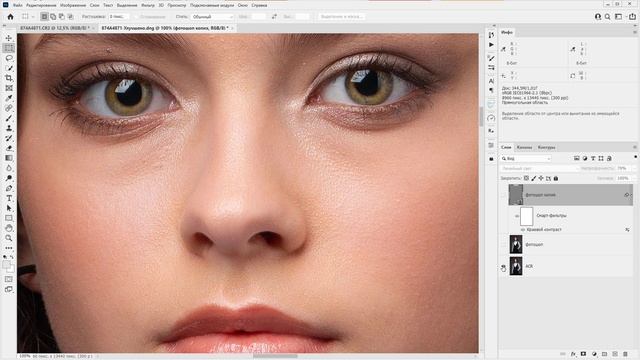Open the layer fill dropdown
The height and width of the screenshot is (360, 640).
[633, 178]
